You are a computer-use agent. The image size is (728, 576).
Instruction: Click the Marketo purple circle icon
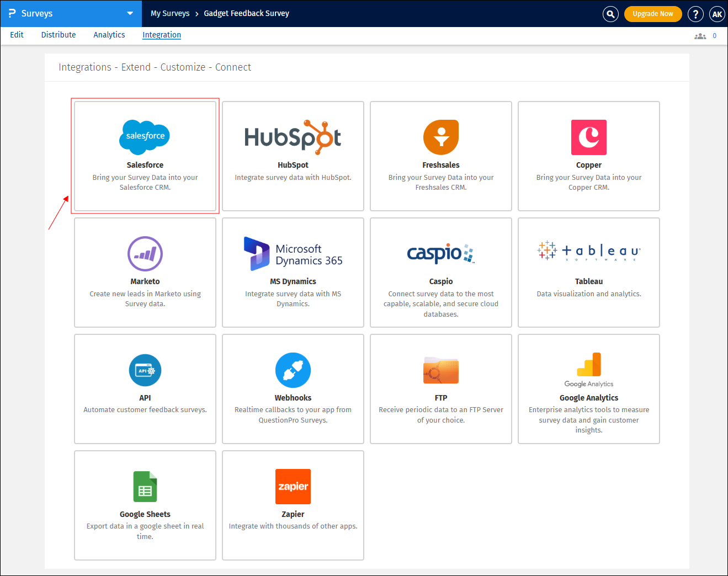[x=145, y=254]
